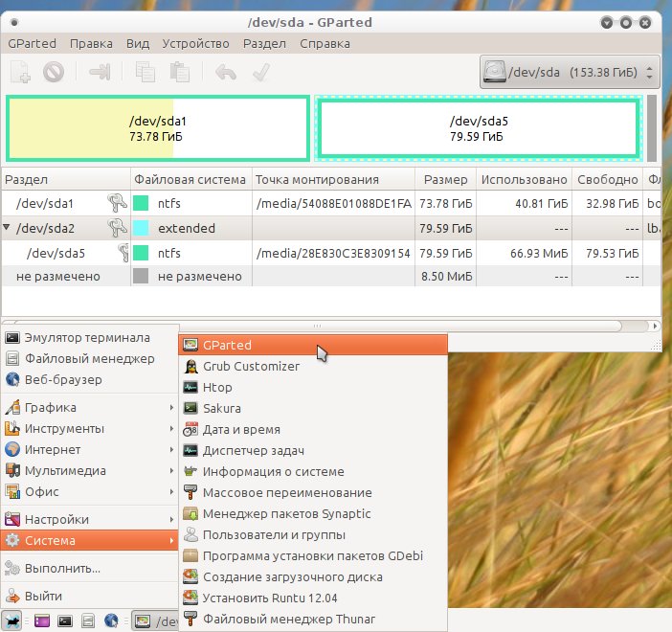Click the Synaptic package manager icon
Viewport: 672px width, 632px height.
(190, 513)
